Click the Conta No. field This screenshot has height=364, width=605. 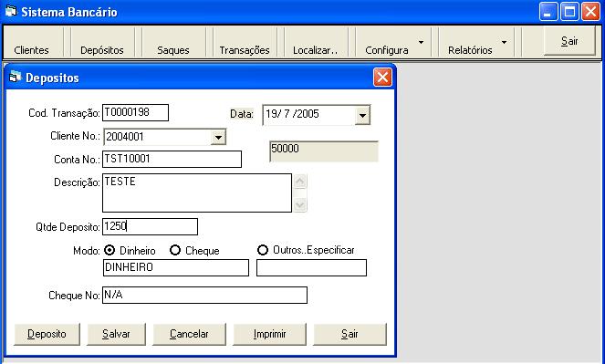(x=172, y=159)
